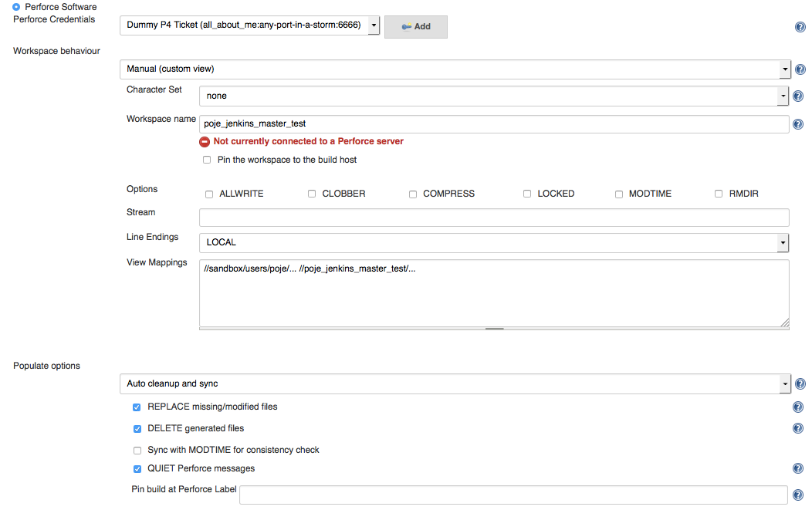Show help for Workspace name field
This screenshot has height=510, width=812.
[x=798, y=124]
